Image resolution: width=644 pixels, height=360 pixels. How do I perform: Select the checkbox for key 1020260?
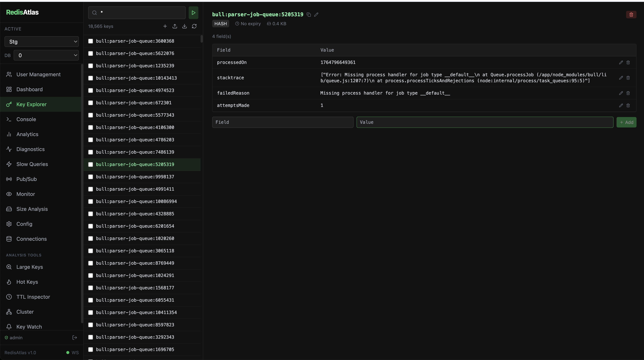(91, 239)
